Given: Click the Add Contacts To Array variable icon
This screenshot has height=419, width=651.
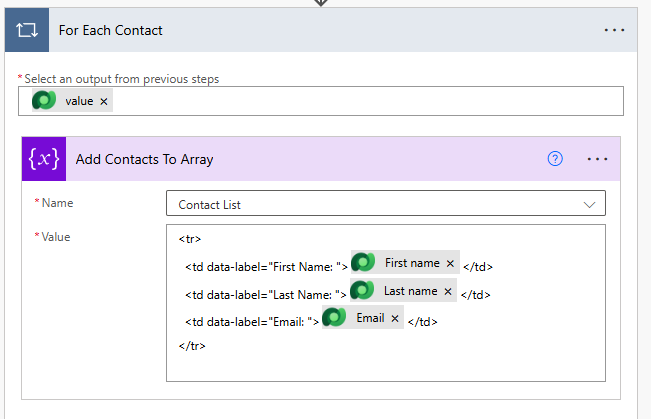Looking at the screenshot, I should point(43,159).
